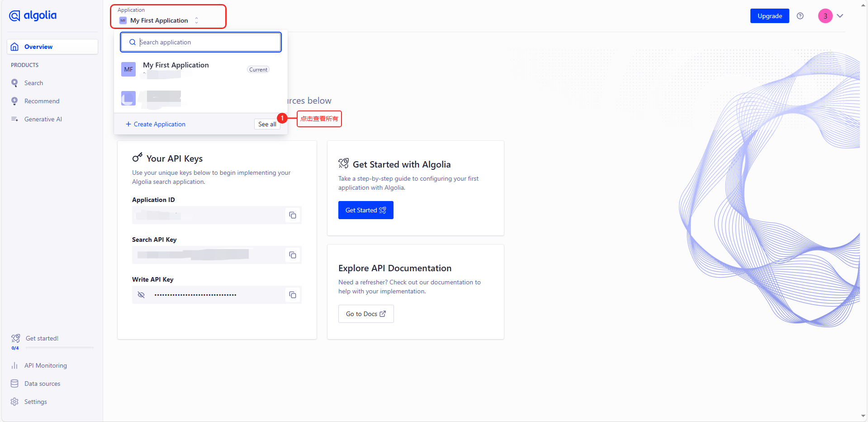Click the Get started progress bar

coord(60,347)
